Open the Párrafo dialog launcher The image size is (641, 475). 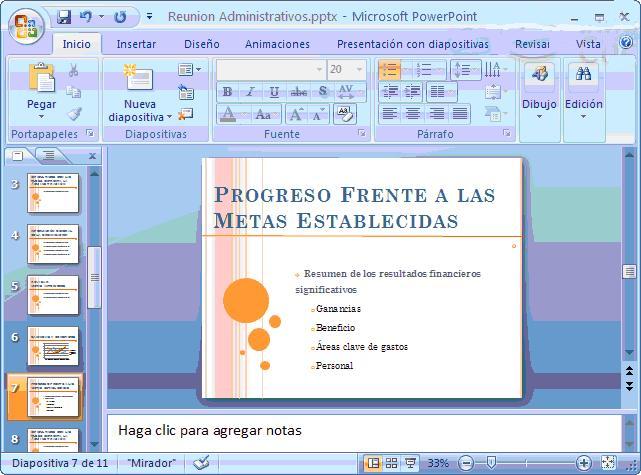coord(507,133)
